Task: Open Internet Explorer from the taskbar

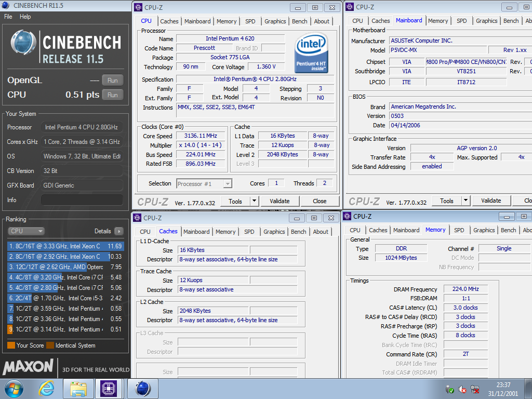Action: pyautogui.click(x=46, y=389)
